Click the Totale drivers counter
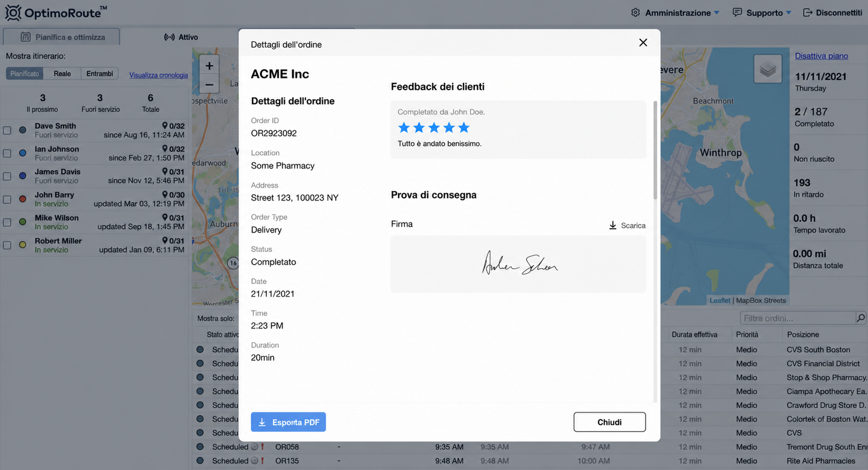Image resolution: width=868 pixels, height=470 pixels. (x=151, y=102)
